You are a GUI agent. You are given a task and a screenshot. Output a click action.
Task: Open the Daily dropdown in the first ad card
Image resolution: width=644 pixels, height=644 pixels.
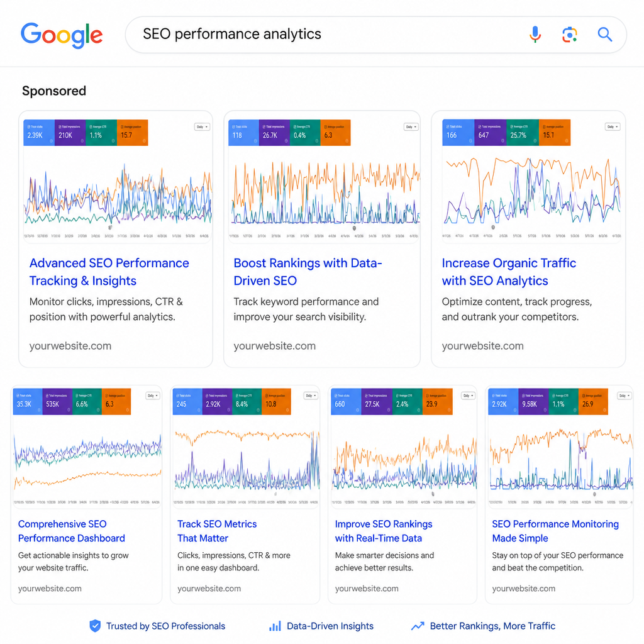202,127
